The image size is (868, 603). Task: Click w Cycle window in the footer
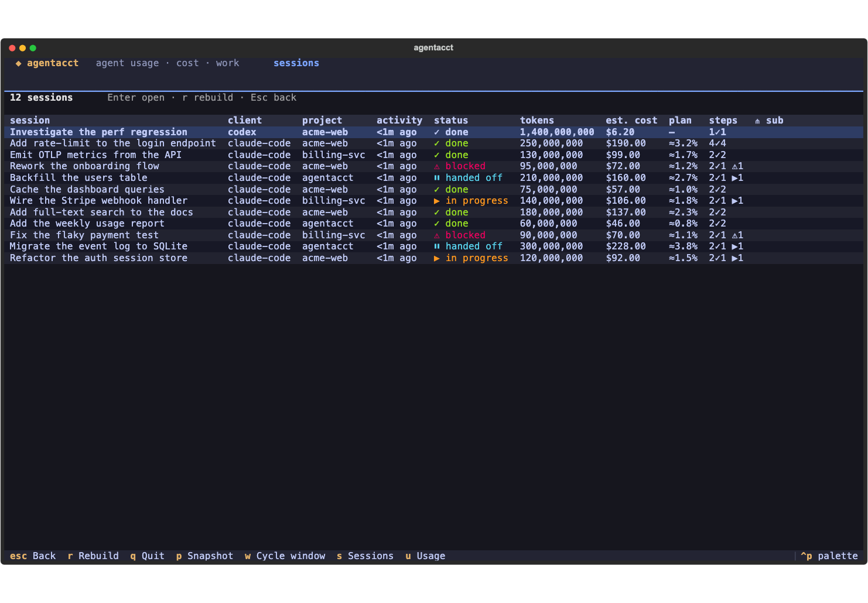click(285, 556)
